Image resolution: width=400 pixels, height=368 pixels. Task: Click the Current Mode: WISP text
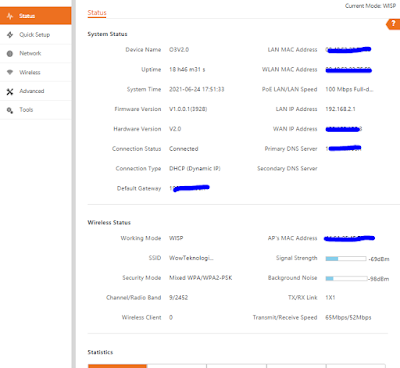click(x=370, y=6)
